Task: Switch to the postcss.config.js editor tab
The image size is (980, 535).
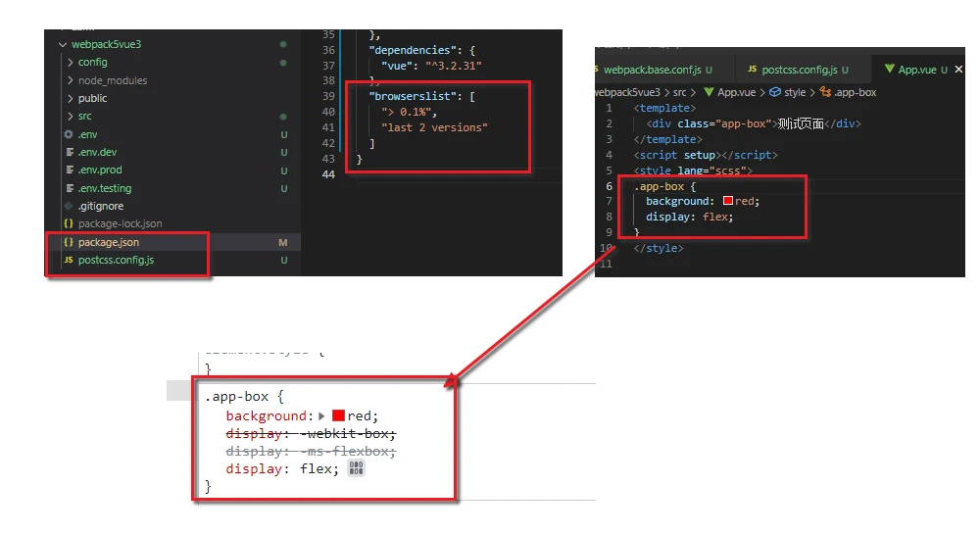Action: [x=799, y=70]
